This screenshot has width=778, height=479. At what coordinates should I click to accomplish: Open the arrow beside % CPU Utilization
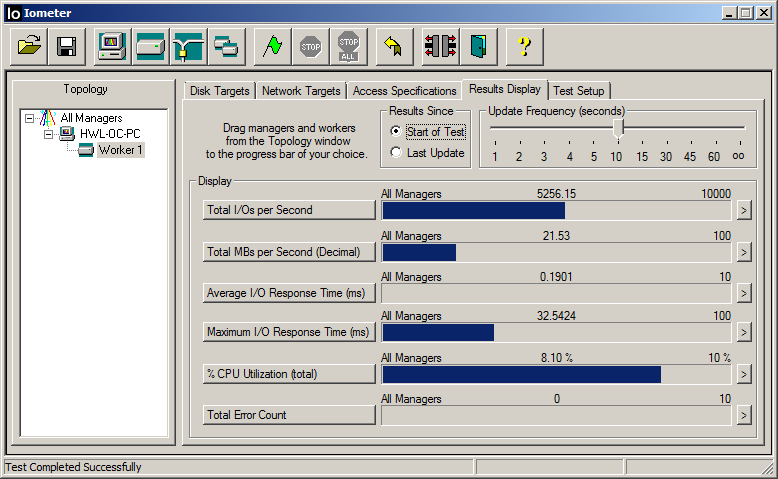pos(743,374)
